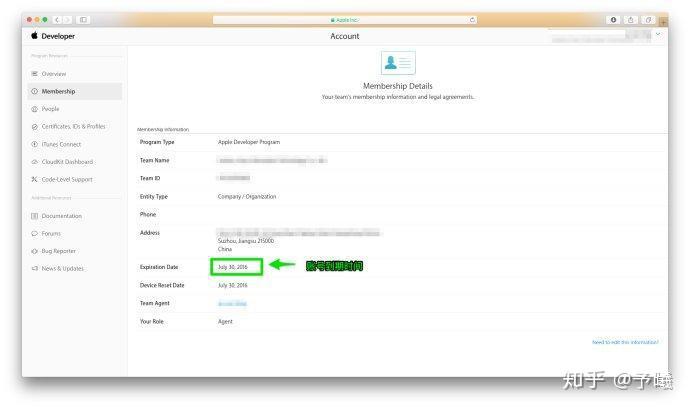Image resolution: width=690 pixels, height=408 pixels.
Task: Go to the Apple Developer logo home
Action: (53, 36)
